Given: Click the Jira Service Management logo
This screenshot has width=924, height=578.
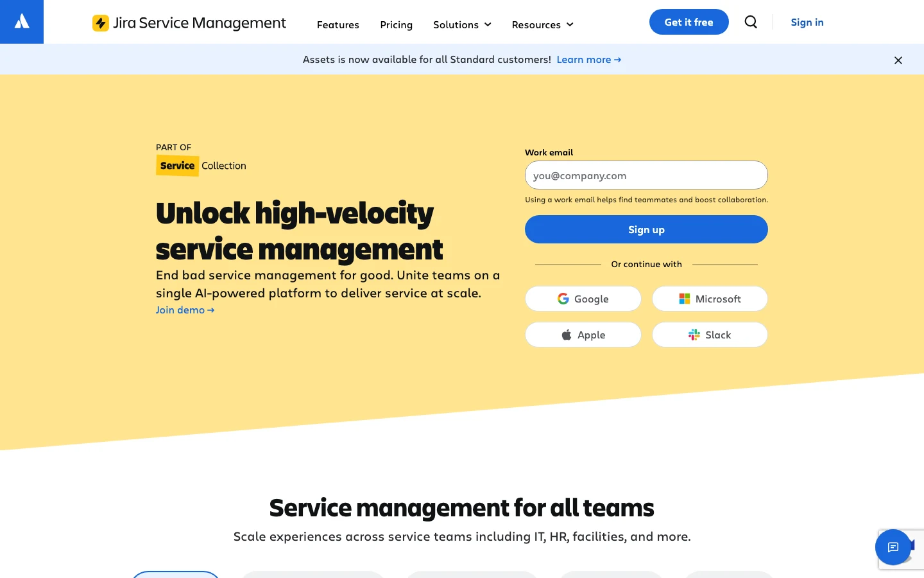Looking at the screenshot, I should coord(189,23).
